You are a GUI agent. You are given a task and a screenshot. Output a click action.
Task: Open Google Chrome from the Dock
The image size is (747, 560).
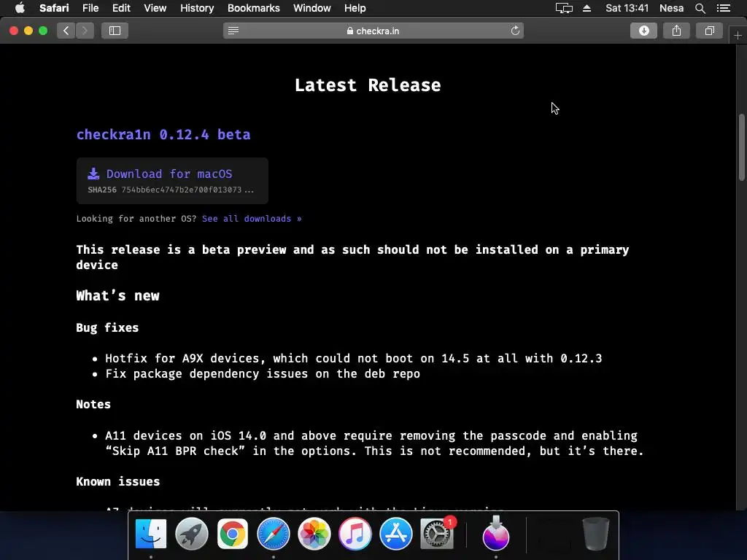233,534
